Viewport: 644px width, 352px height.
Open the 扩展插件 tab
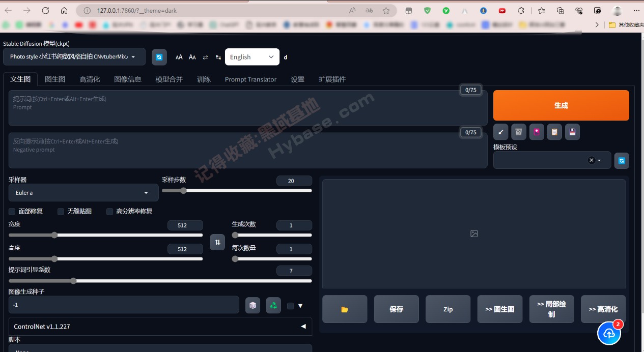click(x=332, y=79)
